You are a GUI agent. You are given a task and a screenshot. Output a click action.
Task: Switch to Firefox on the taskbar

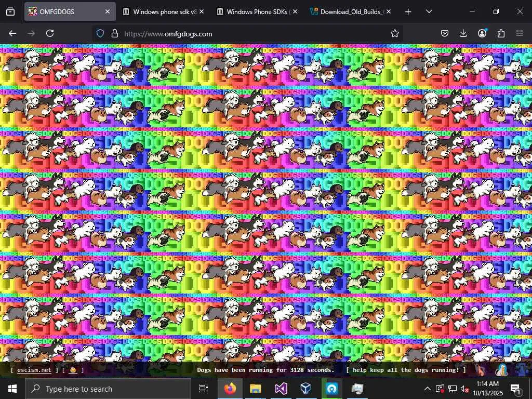(x=230, y=389)
